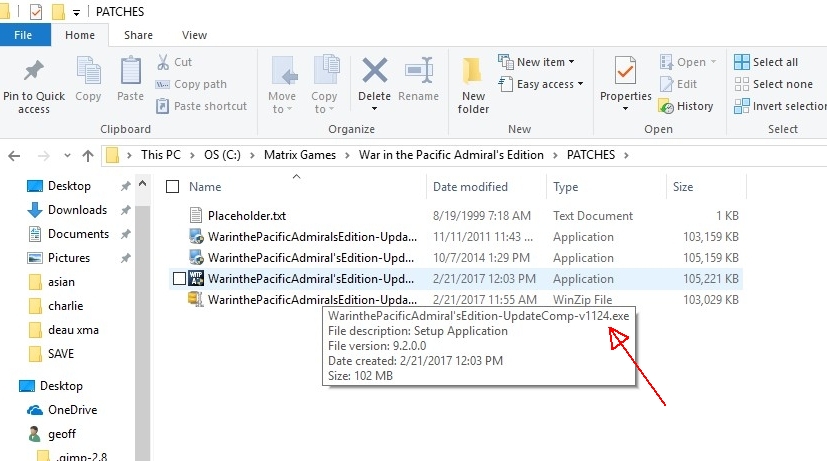Navigate to OS (C:) breadcrumb

coord(222,155)
